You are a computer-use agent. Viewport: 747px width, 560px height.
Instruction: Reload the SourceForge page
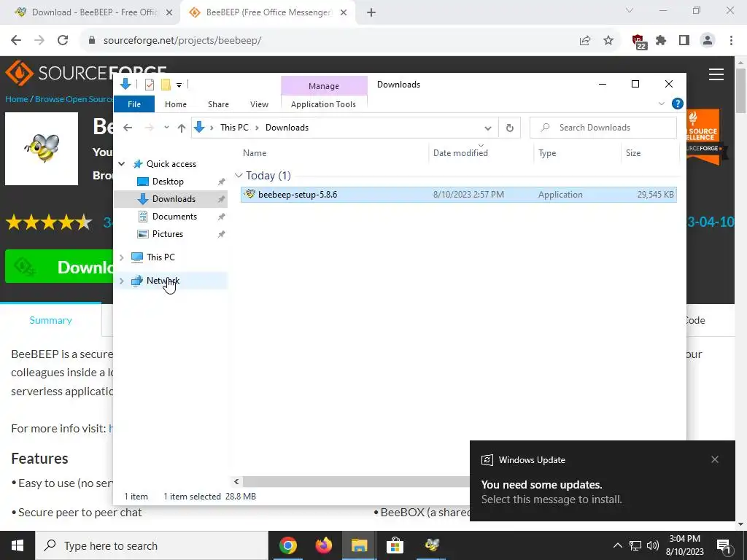63,41
